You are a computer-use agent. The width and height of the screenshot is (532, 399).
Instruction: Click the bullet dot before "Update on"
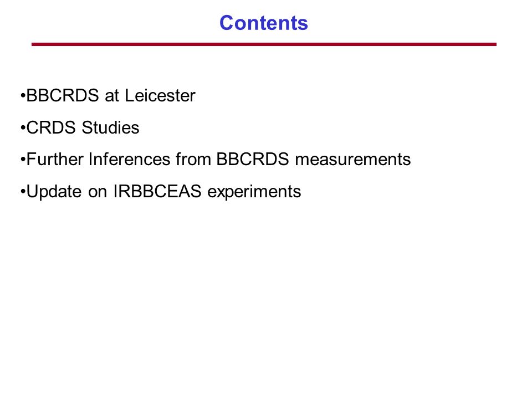23,192
